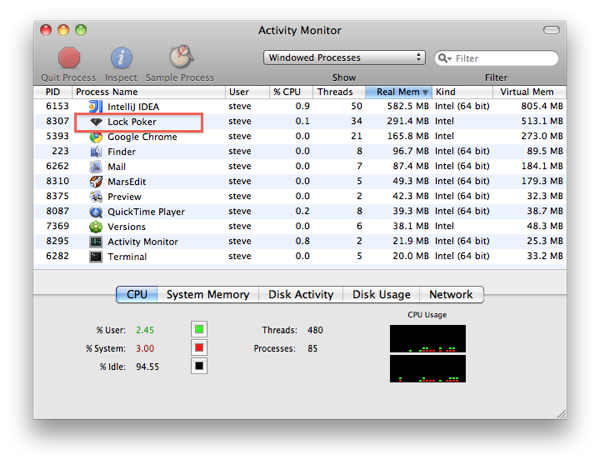This screenshot has height=465, width=600.
Task: Click the upper CPU Usage graph
Action: (x=428, y=338)
